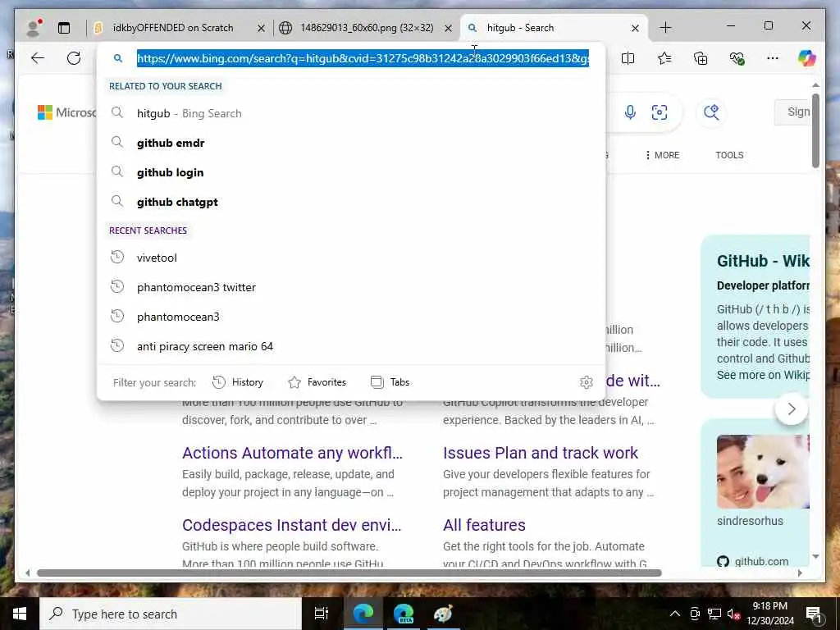This screenshot has width=840, height=630.
Task: Select recent search vivetool
Action: (351, 258)
